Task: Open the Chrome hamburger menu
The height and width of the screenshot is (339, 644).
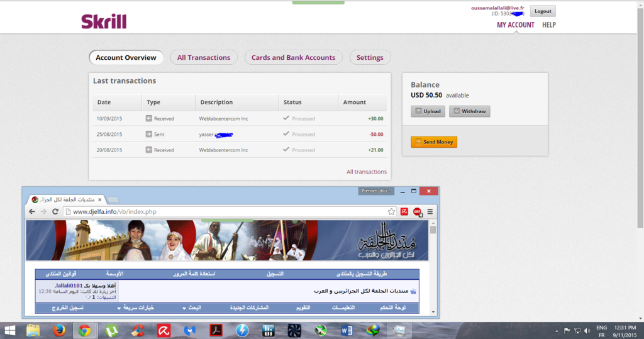Action: (x=430, y=211)
